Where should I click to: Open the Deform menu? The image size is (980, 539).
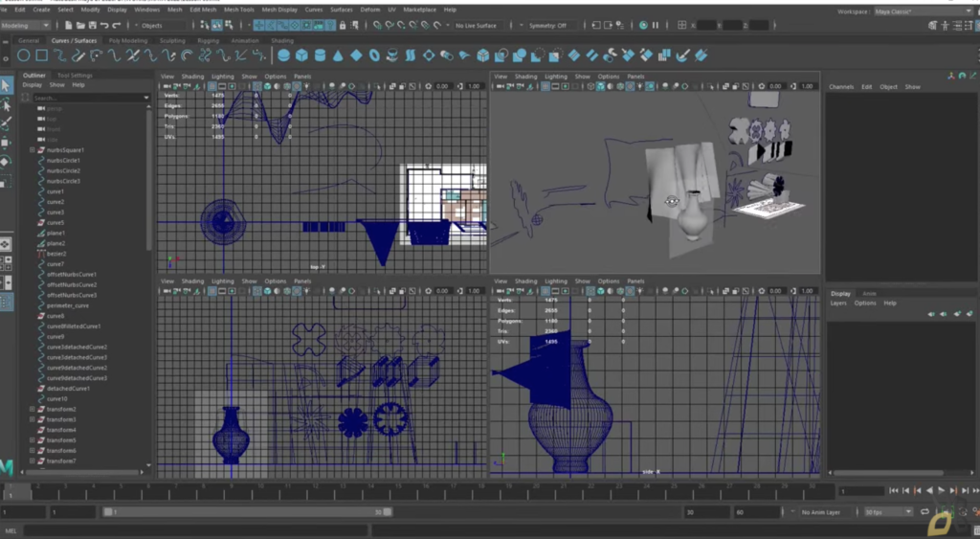370,10
